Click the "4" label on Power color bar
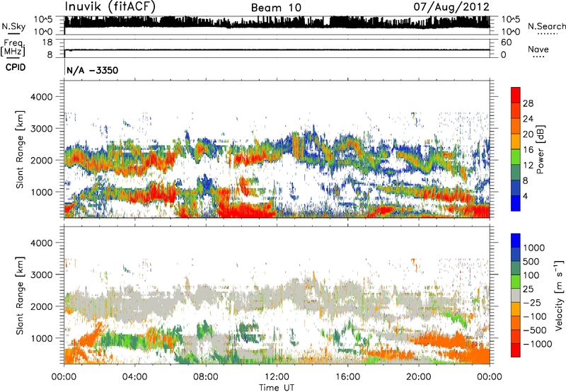The height and width of the screenshot is (392, 566). (x=525, y=196)
